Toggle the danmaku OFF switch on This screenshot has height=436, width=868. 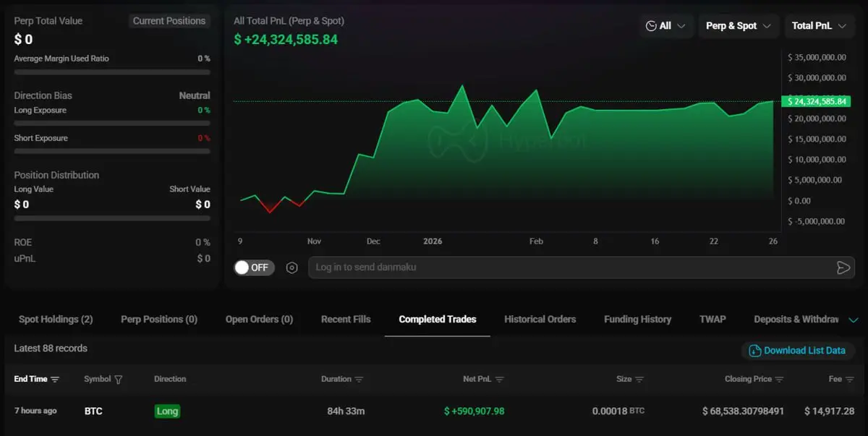tap(254, 268)
